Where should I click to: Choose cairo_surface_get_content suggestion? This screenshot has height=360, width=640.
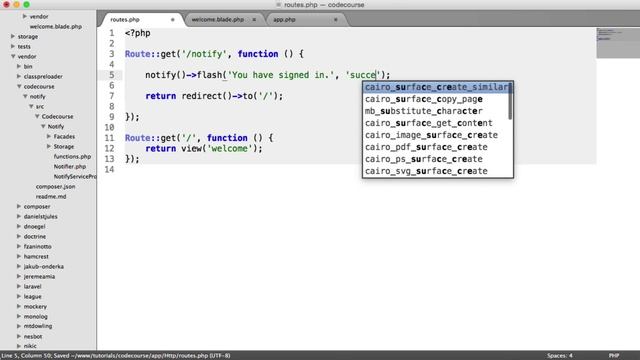pos(437,123)
